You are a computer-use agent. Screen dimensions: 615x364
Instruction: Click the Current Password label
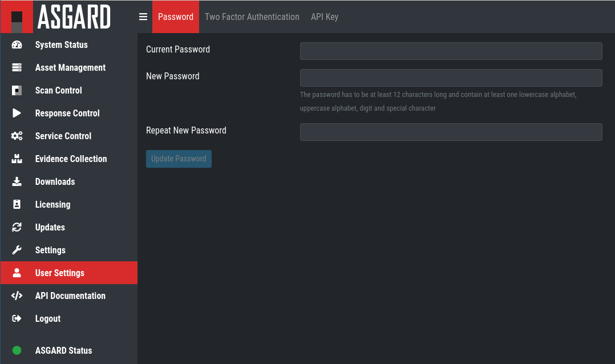178,50
